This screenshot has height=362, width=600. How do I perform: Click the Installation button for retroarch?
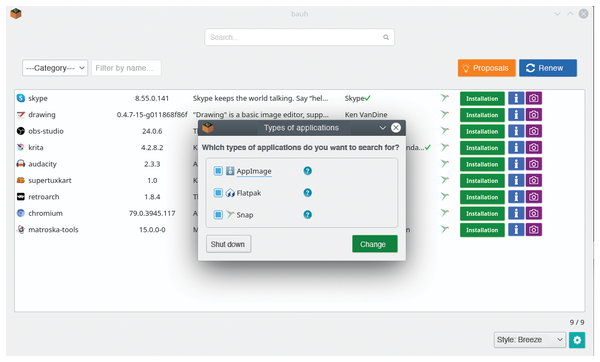point(482,197)
